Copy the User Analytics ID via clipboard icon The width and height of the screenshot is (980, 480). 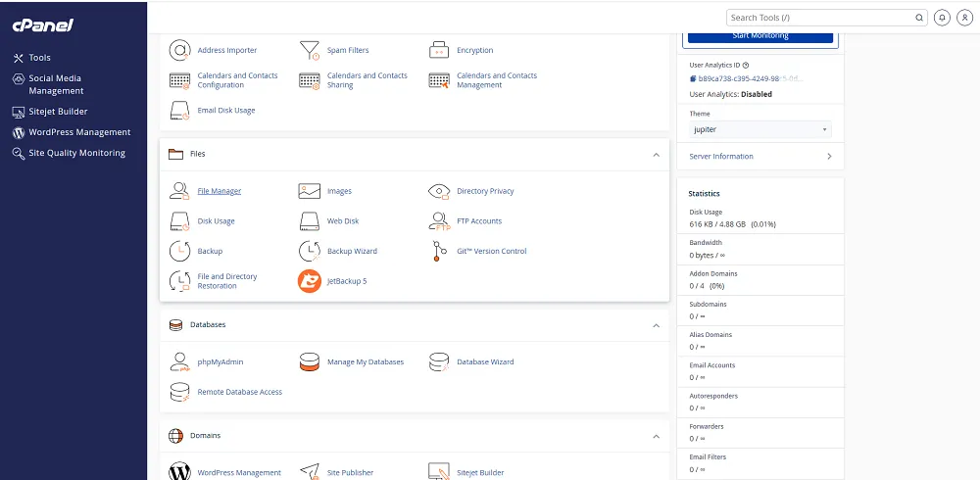(x=693, y=78)
